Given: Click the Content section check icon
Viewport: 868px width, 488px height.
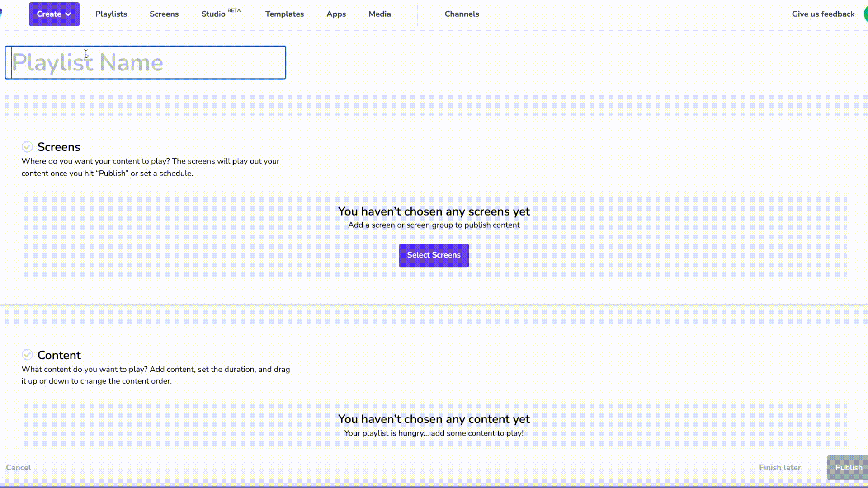Looking at the screenshot, I should tap(27, 355).
